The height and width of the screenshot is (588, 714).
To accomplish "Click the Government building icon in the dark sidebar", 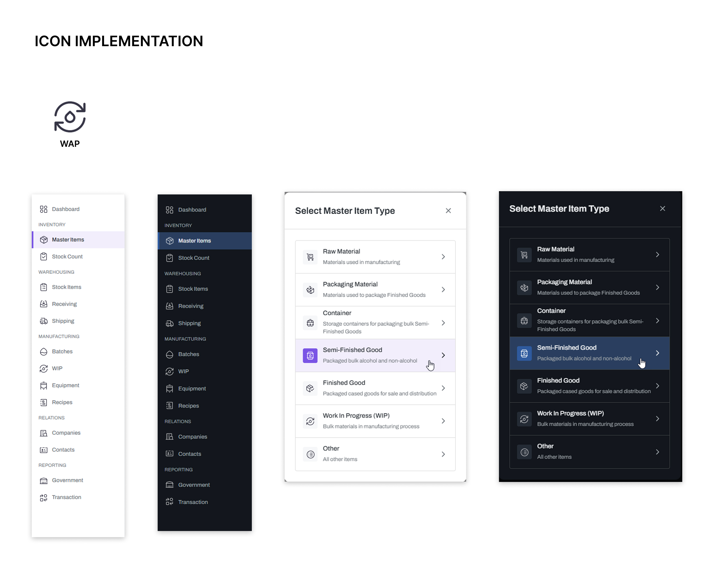I will [x=169, y=485].
